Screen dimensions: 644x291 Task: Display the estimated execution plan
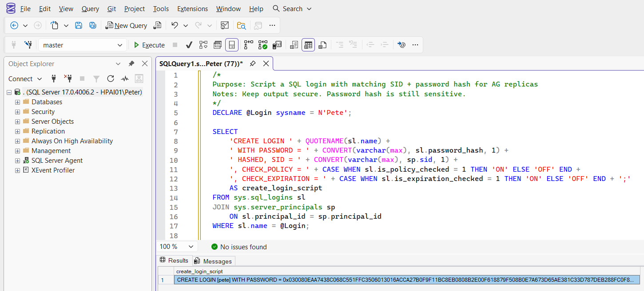[203, 45]
